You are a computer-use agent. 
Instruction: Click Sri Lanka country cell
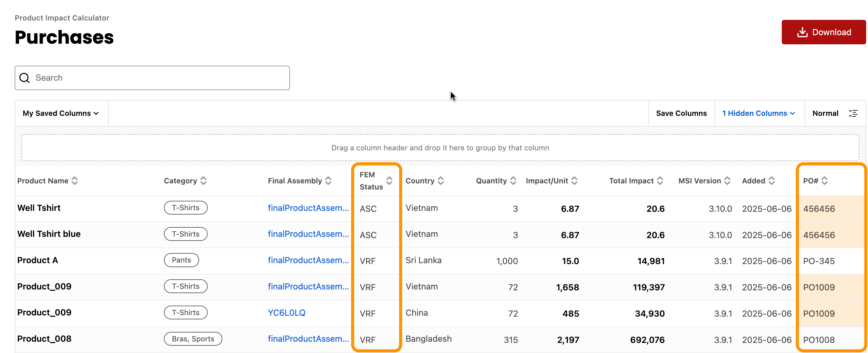(424, 260)
